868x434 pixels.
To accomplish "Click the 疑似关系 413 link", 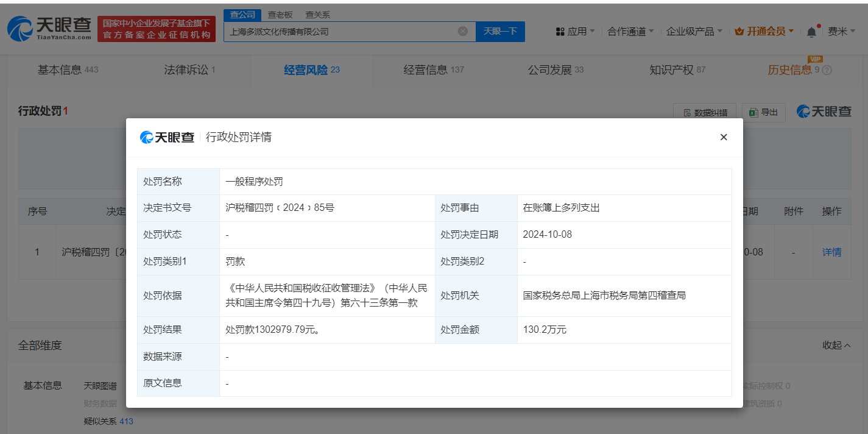I will [108, 421].
